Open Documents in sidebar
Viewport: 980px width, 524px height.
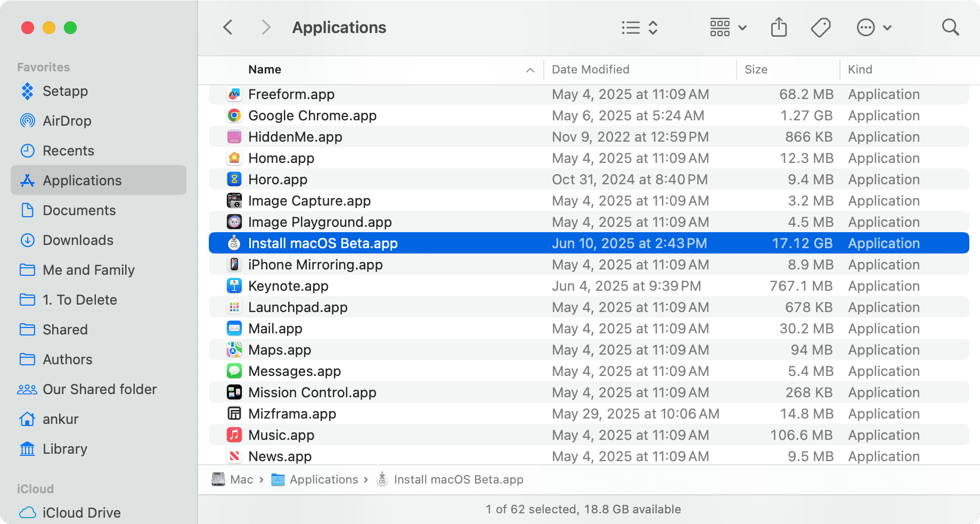pos(99,210)
